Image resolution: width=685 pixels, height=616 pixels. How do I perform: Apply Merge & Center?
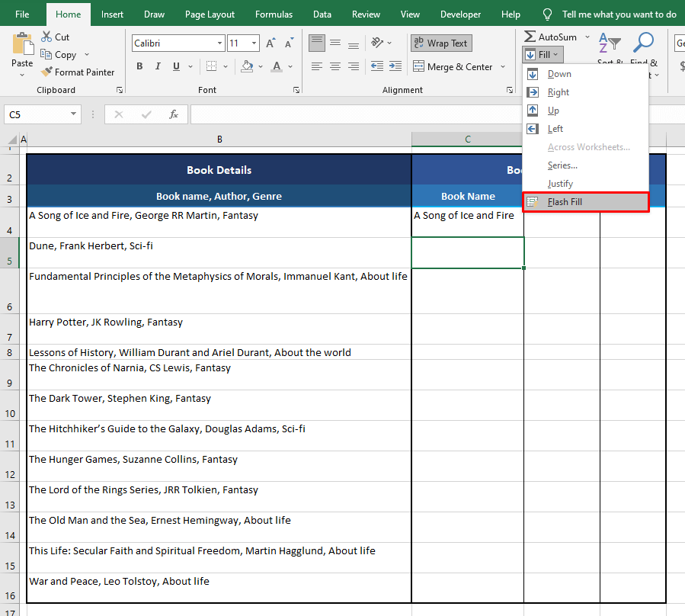453,66
